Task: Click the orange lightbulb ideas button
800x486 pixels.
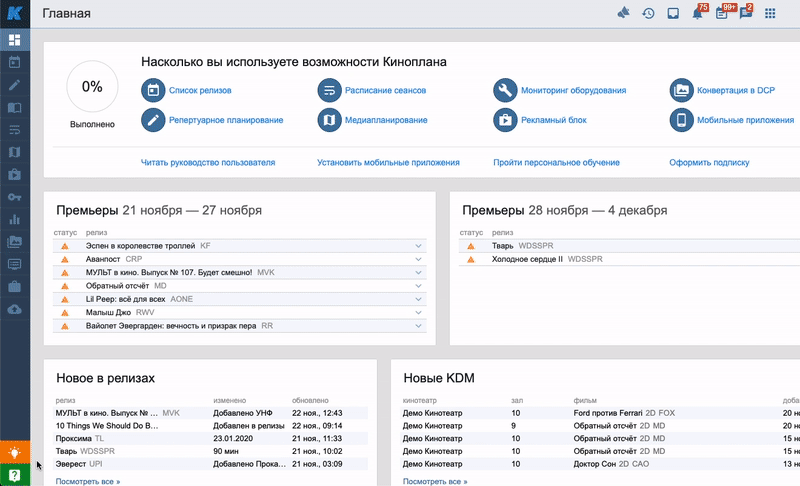Action: [15, 452]
